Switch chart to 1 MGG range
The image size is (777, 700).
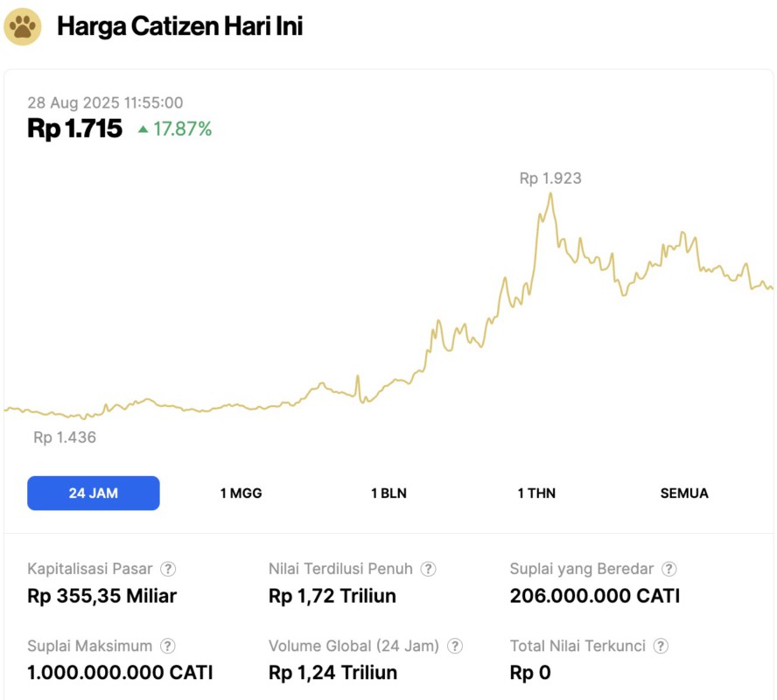tap(241, 493)
